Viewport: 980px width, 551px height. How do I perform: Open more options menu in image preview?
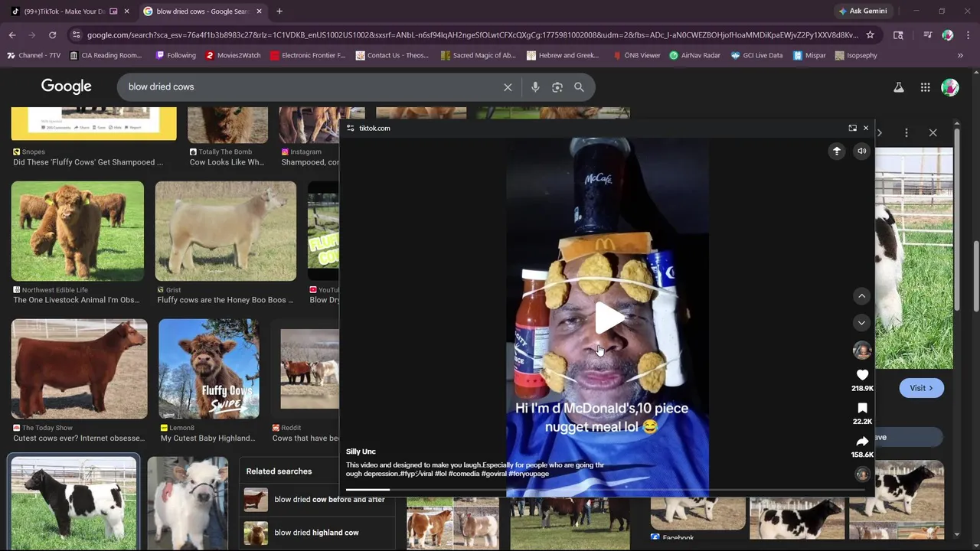click(x=906, y=132)
